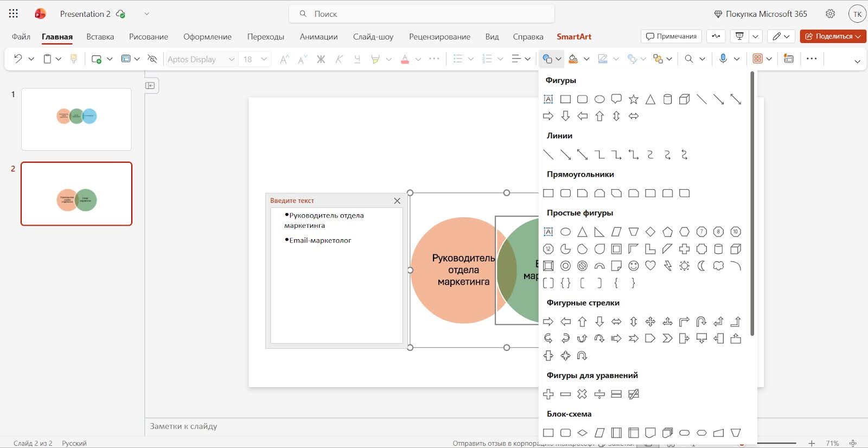
Task: Close the Введите текст pane
Action: (x=397, y=201)
